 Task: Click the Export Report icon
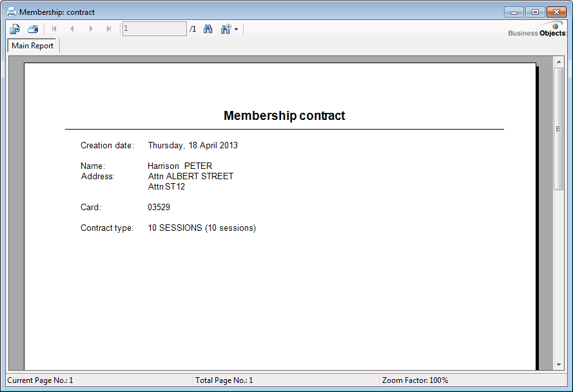tap(15, 29)
